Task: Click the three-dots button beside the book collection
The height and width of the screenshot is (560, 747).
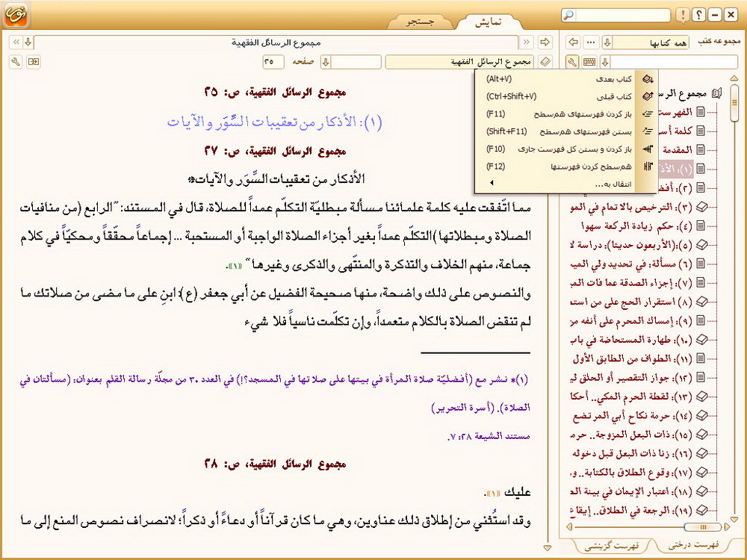Action: tap(591, 43)
